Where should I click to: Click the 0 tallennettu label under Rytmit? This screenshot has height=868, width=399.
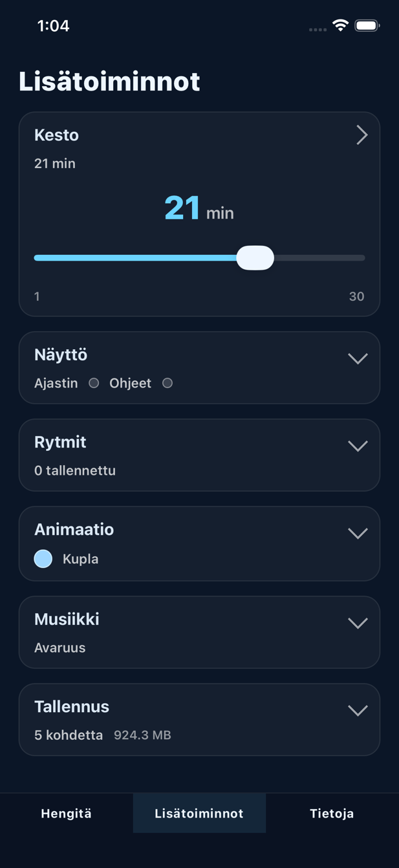click(75, 470)
